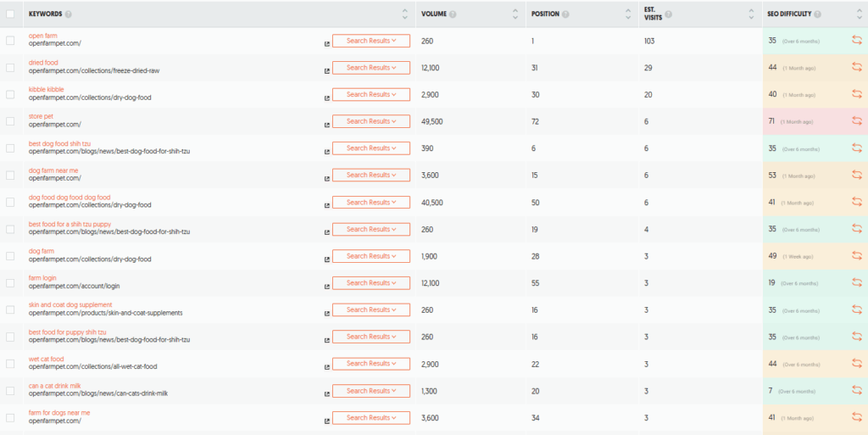Open the 'best food for a shih tzu puppy' keyword
This screenshot has width=868, height=435.
[x=70, y=224]
